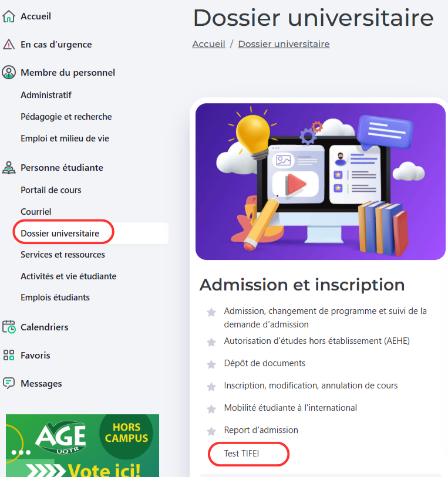Click the Accueil breadcrumb link

point(208,44)
